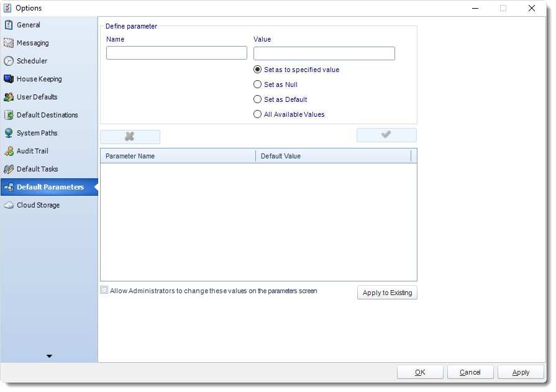Click the Options window title icon

7,8
